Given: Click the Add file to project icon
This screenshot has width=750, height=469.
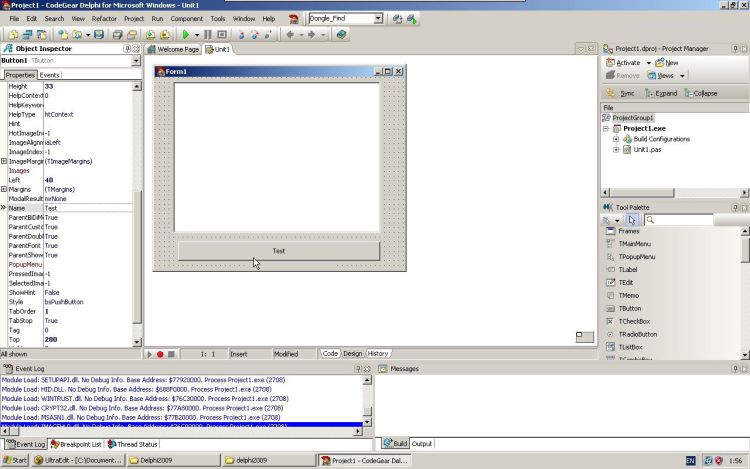Looking at the screenshot, I should [150, 34].
